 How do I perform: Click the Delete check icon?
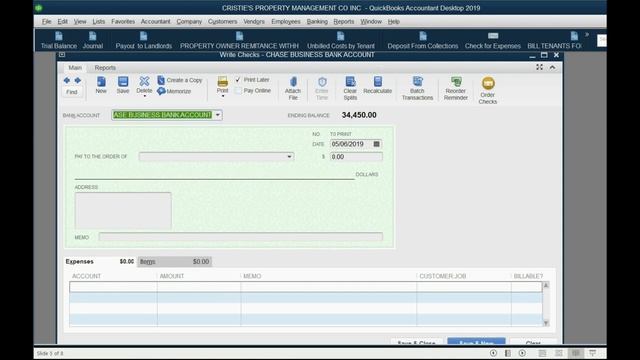click(x=144, y=81)
